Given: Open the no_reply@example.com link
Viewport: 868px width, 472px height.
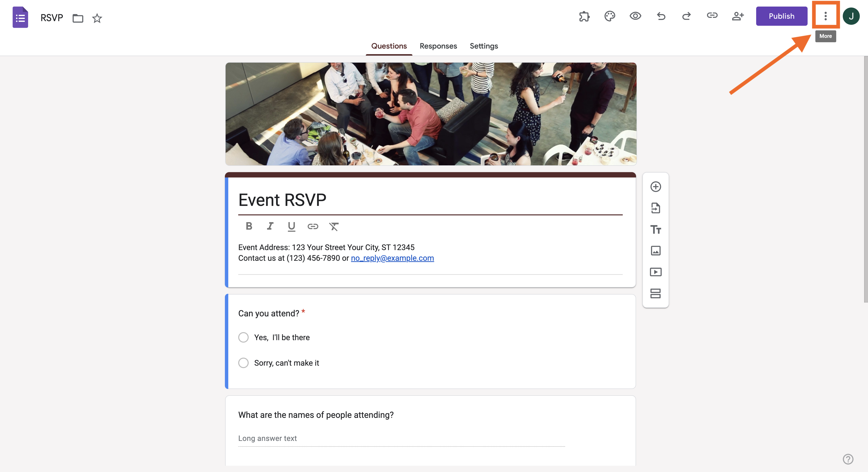Looking at the screenshot, I should [x=392, y=258].
